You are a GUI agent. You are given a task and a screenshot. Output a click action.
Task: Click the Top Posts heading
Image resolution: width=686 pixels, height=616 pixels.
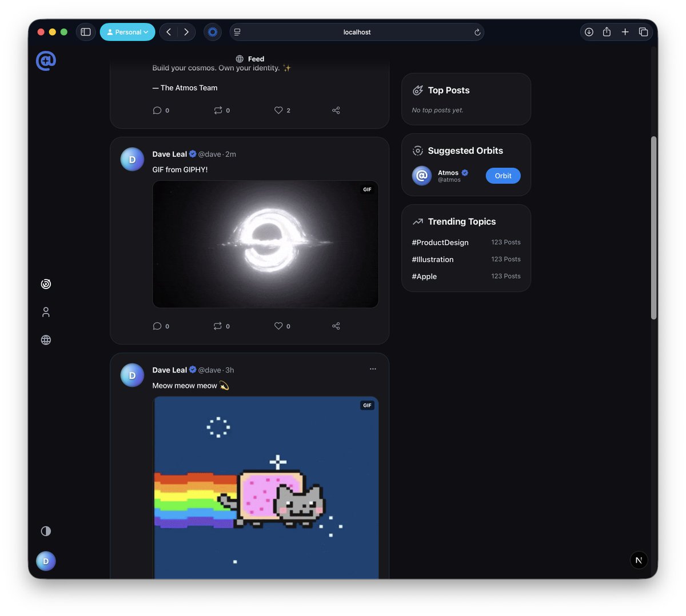pos(449,90)
